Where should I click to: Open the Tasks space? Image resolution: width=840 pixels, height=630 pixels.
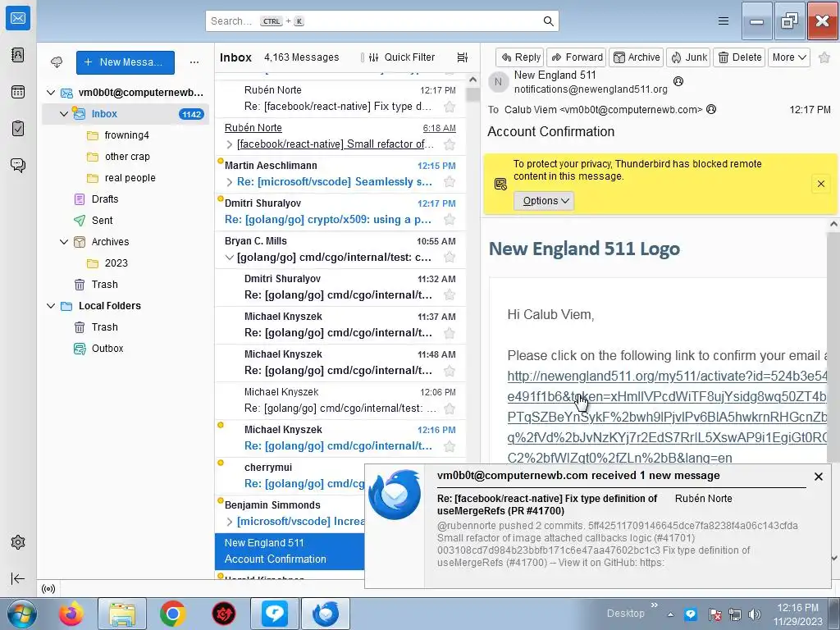click(18, 129)
